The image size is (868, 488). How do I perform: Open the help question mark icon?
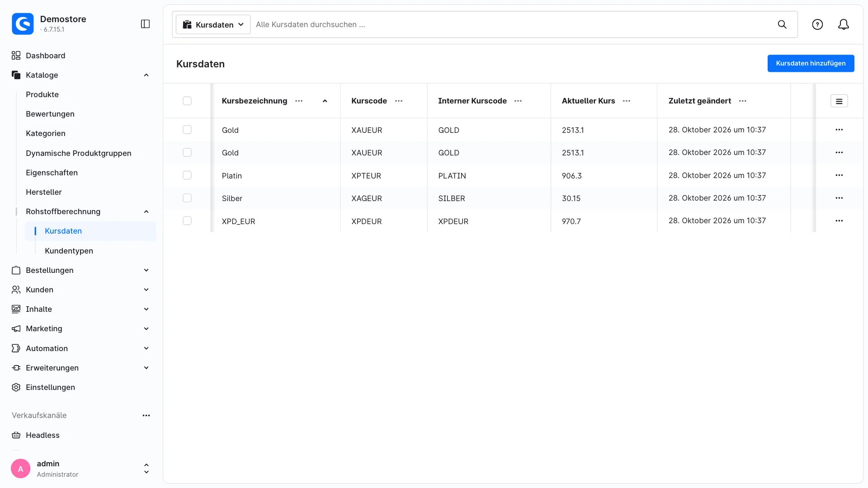point(817,24)
